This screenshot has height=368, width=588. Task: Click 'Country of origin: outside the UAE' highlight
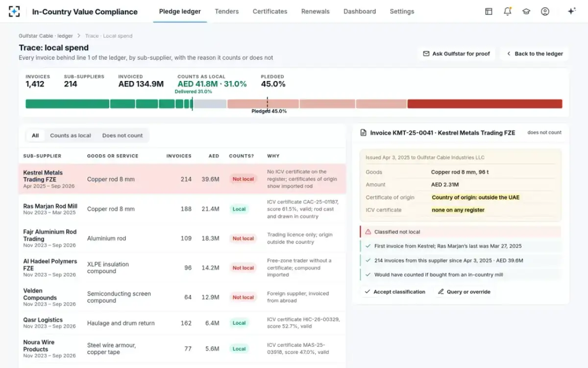point(475,197)
